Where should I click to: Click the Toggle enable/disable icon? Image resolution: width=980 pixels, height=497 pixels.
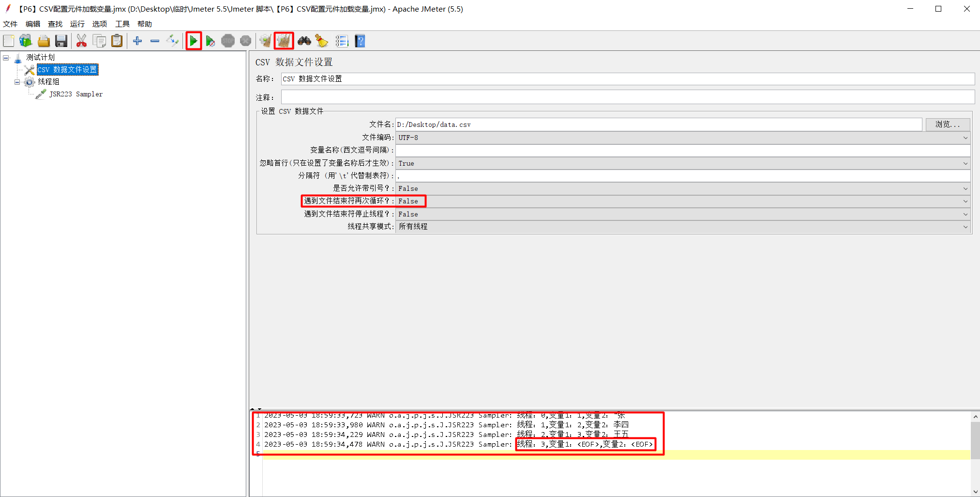(172, 41)
